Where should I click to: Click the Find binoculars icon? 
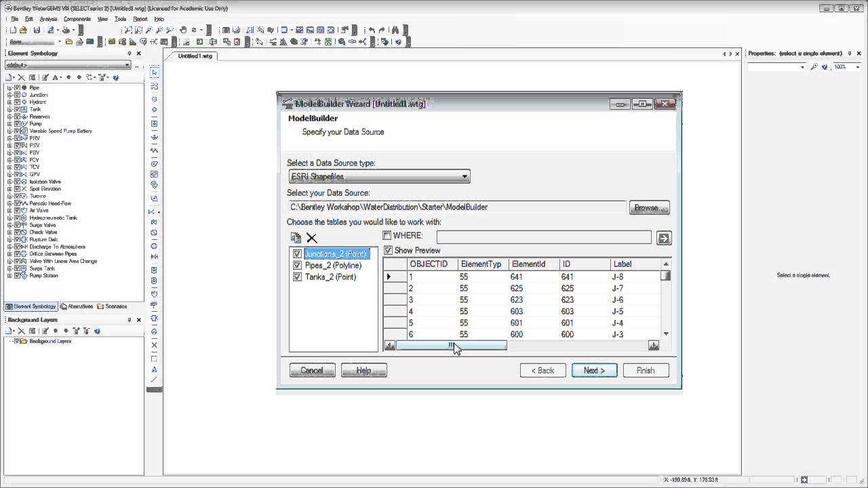(x=395, y=30)
